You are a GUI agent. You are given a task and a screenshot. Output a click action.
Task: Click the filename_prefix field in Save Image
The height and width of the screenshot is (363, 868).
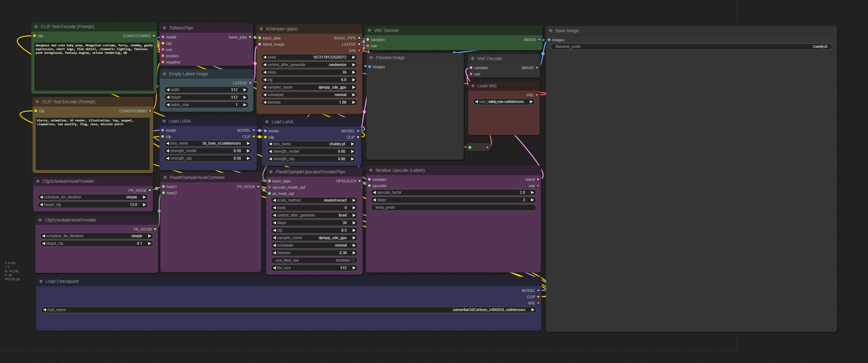[x=691, y=47]
